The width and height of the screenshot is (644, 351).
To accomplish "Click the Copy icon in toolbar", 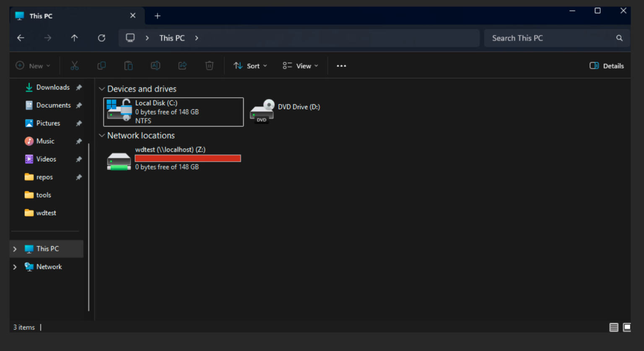I will click(x=101, y=66).
